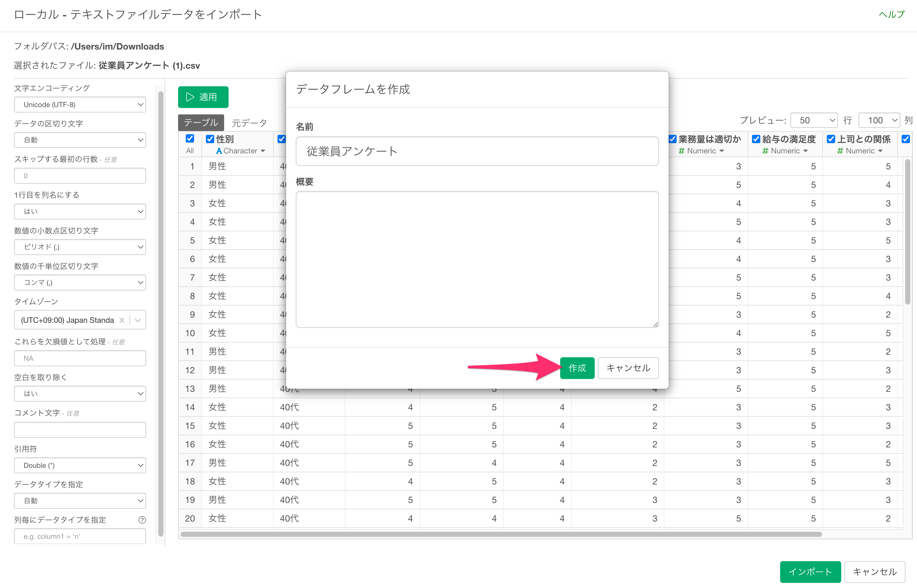The height and width of the screenshot is (588, 917).
Task: Click row number 10 in the table
Action: pos(190,333)
